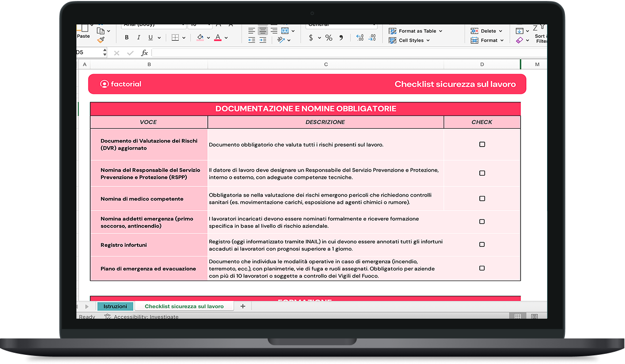The height and width of the screenshot is (364, 625).
Task: Click the DESCRIZIONE heading cell
Action: 326,122
